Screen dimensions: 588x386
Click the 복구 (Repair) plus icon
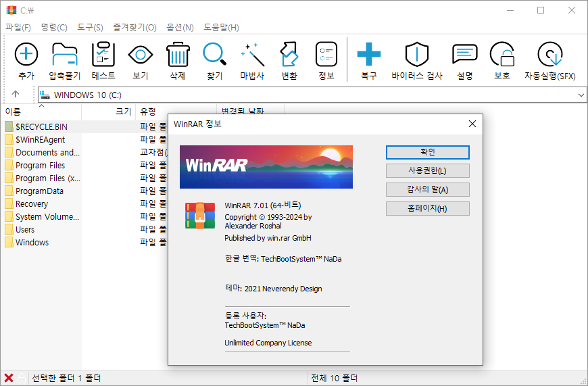[x=368, y=54]
